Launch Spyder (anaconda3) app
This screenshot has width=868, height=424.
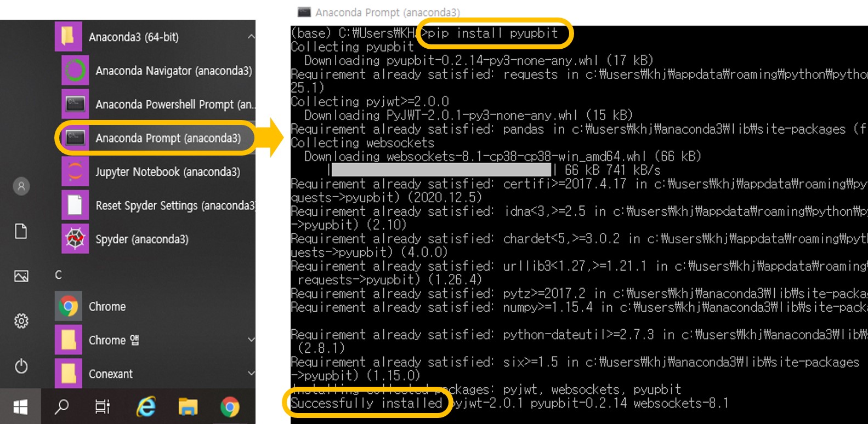pos(158,239)
